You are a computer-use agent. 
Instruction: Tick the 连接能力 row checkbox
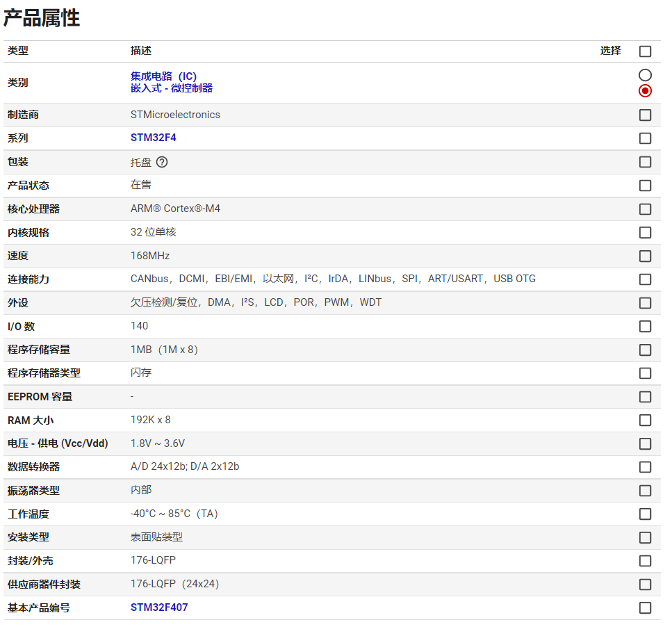(x=645, y=279)
